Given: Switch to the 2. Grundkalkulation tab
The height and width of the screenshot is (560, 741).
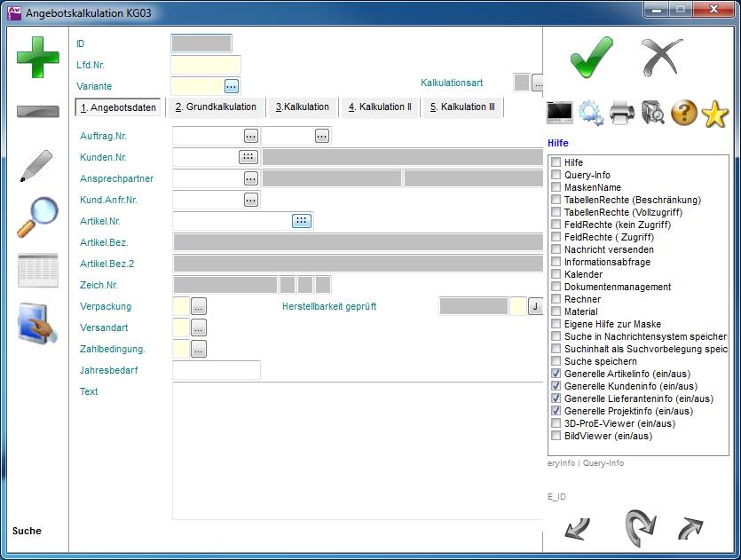Looking at the screenshot, I should click(x=216, y=107).
